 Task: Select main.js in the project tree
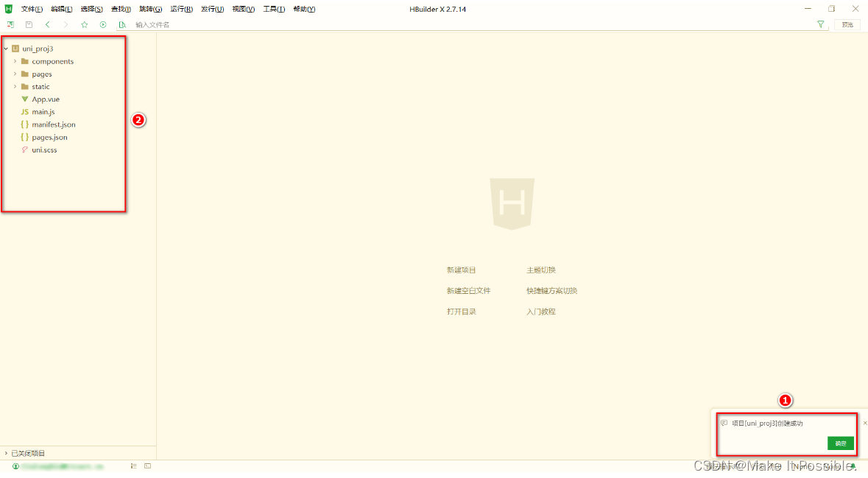coord(43,112)
